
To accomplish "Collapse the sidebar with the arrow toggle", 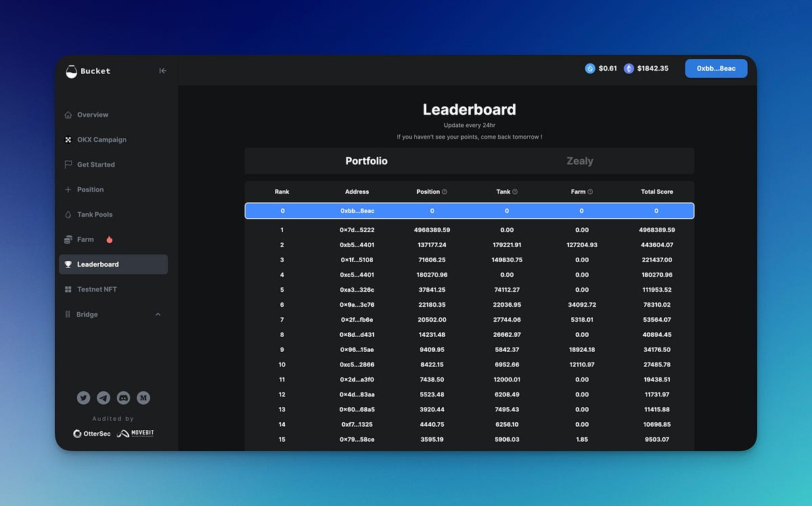I will tap(162, 70).
